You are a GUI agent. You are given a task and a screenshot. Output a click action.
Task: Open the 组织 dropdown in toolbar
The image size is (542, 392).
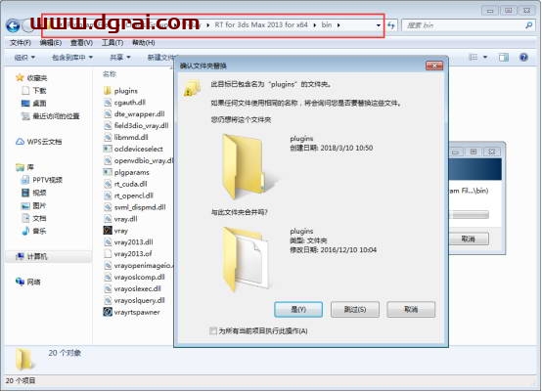tap(24, 58)
